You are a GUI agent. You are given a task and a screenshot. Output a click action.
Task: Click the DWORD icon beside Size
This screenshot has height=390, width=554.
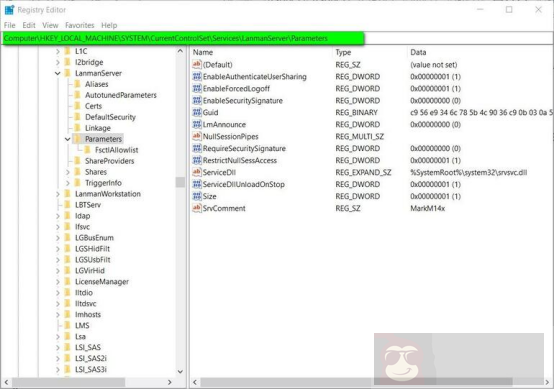tap(197, 196)
